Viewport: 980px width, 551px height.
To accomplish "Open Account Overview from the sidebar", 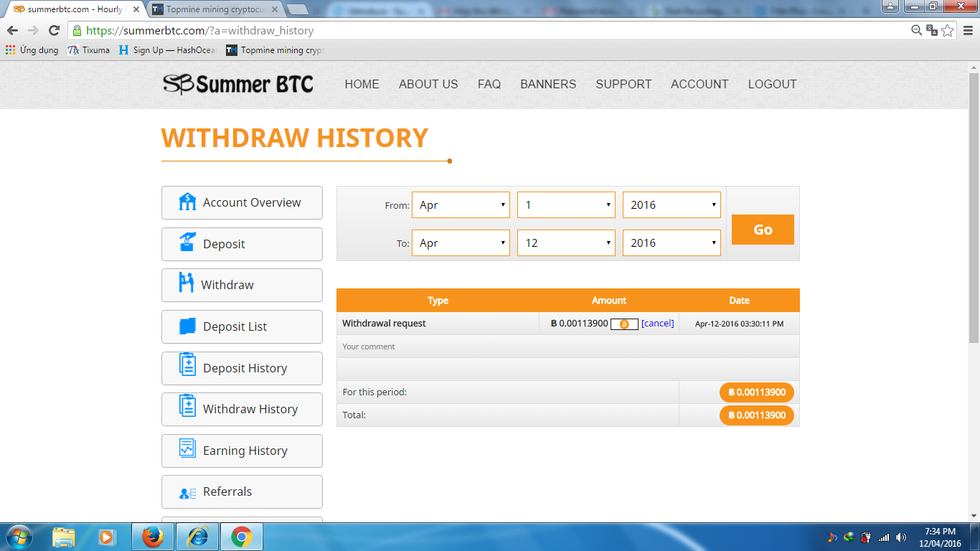I will (242, 202).
